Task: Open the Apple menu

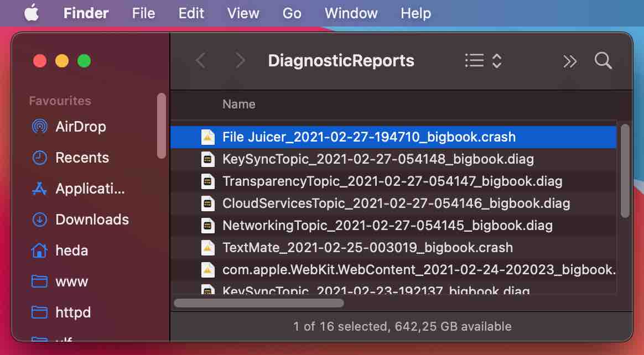Action: (32, 13)
